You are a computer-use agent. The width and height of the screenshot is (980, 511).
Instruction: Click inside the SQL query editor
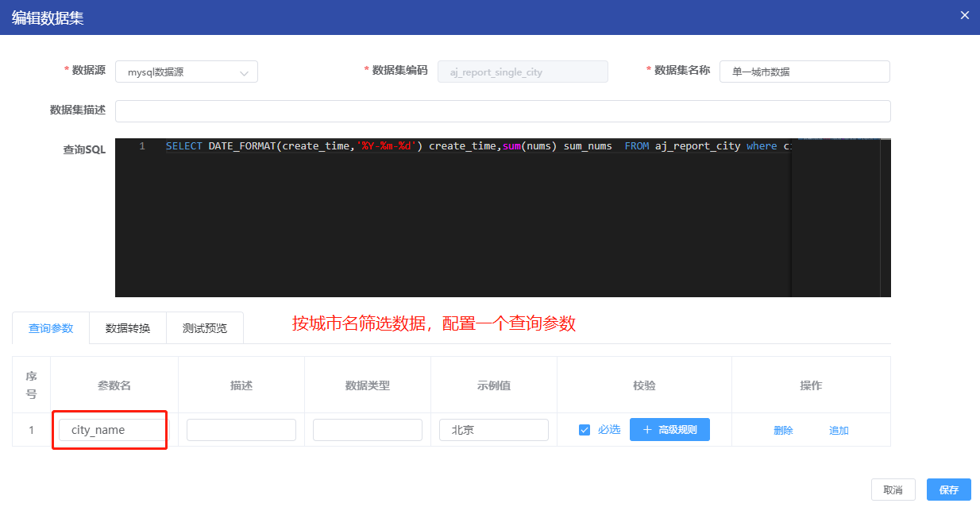[x=453, y=223]
